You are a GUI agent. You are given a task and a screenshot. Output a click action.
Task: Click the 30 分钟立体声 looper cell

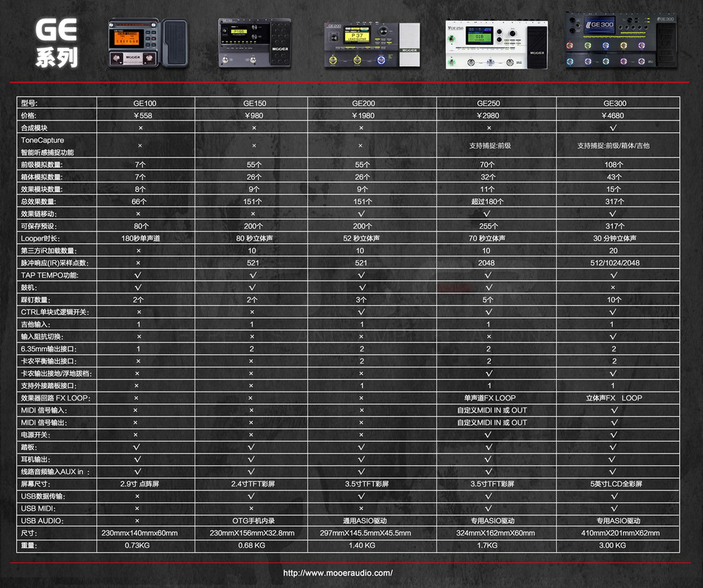615,238
